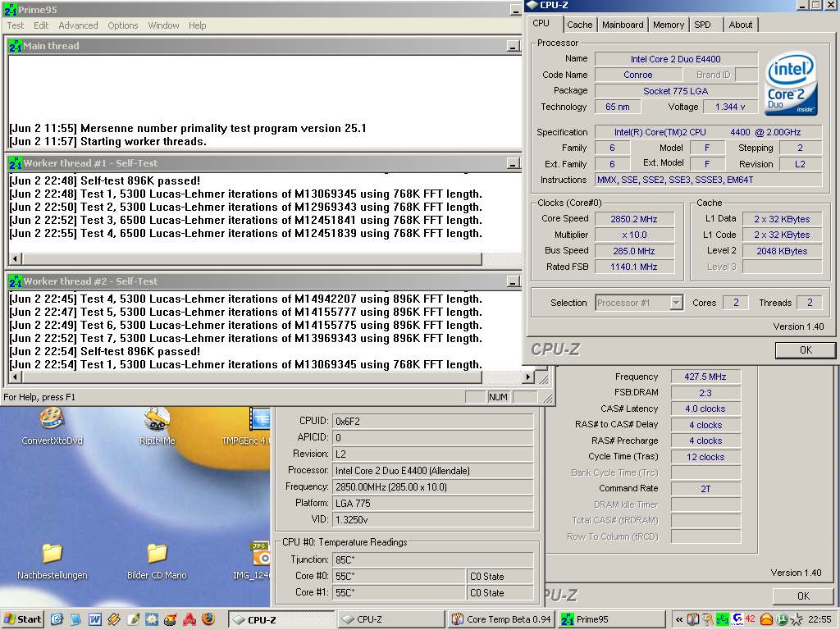The height and width of the screenshot is (630, 840).
Task: Minimize the Worker thread #2 child window
Action: [513, 282]
